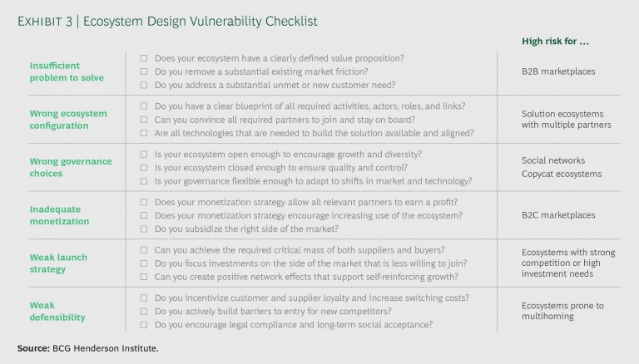Tick the partners earn a profit checkbox
The width and height of the screenshot is (639, 364).
144,202
